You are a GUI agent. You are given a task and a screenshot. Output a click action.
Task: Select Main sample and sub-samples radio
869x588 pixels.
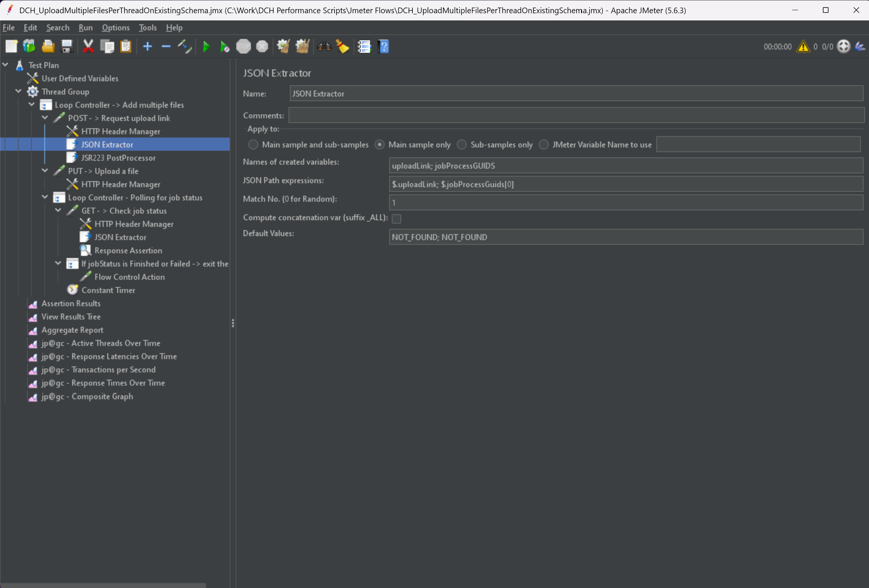pyautogui.click(x=253, y=144)
